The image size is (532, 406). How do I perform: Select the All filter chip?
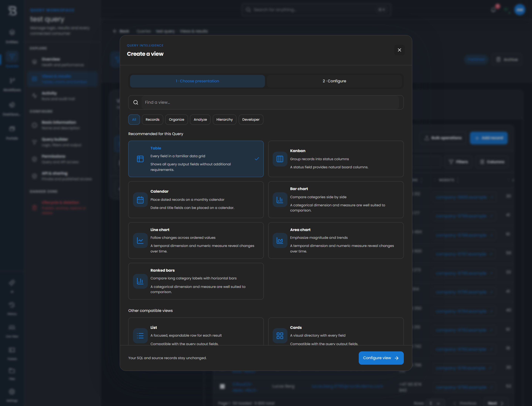(134, 119)
